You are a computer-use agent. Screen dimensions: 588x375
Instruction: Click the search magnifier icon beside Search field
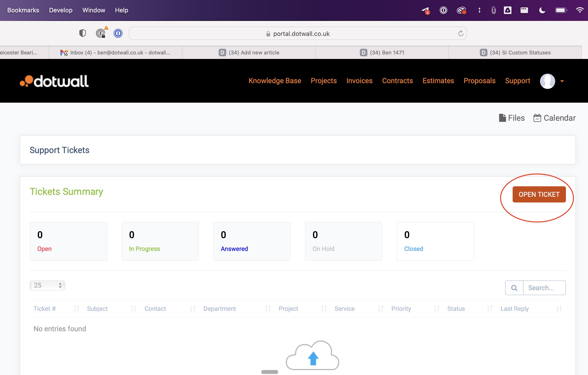point(514,288)
